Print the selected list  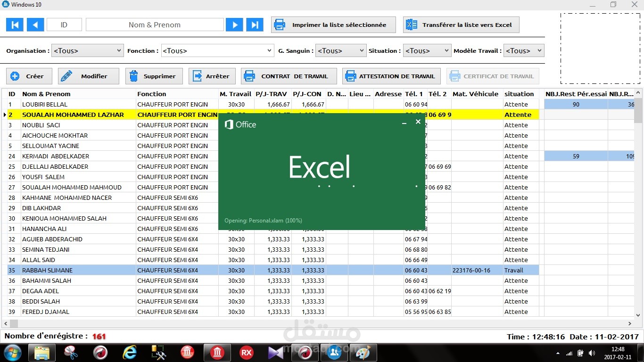click(x=333, y=25)
